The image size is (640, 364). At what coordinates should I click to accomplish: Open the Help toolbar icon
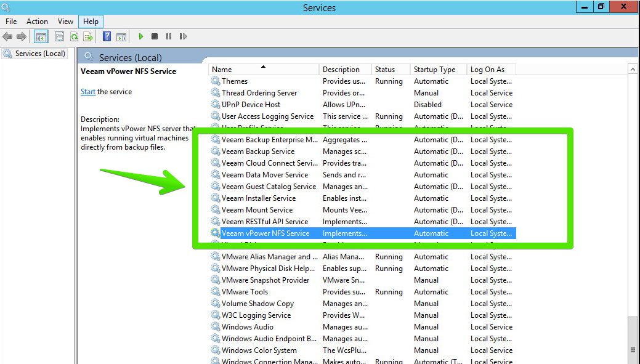[x=107, y=37]
